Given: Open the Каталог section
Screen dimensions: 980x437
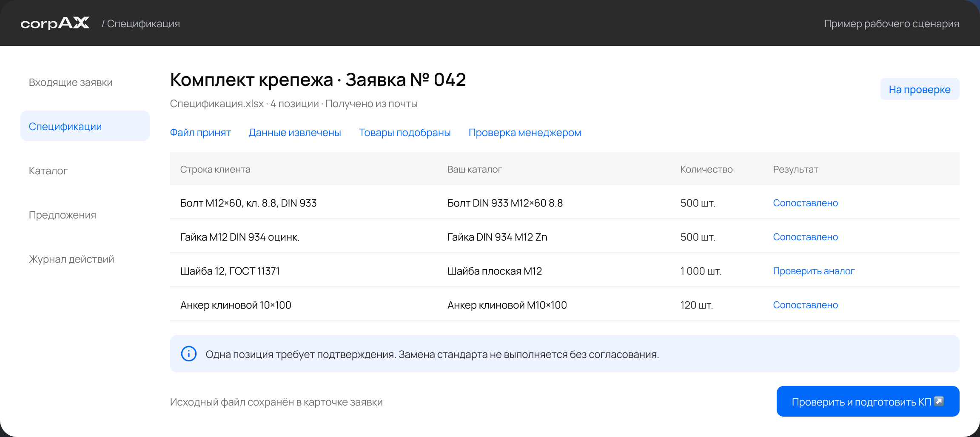Looking at the screenshot, I should (x=48, y=171).
